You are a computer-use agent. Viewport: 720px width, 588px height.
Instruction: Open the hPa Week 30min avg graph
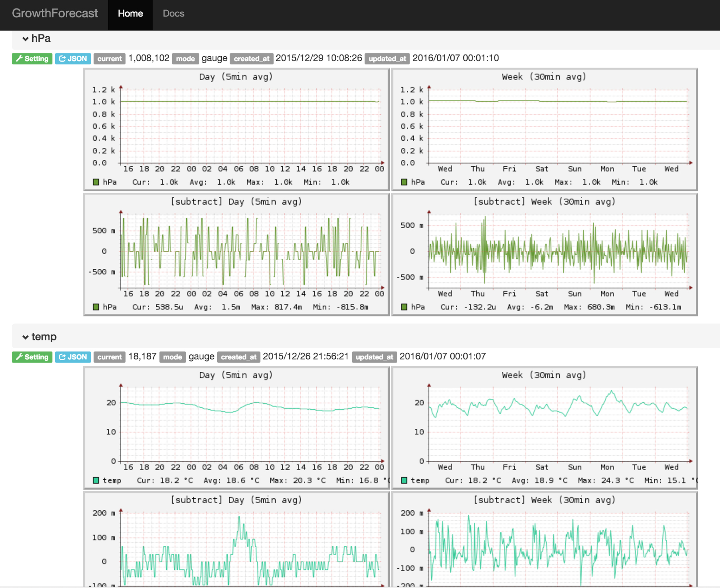(544, 129)
